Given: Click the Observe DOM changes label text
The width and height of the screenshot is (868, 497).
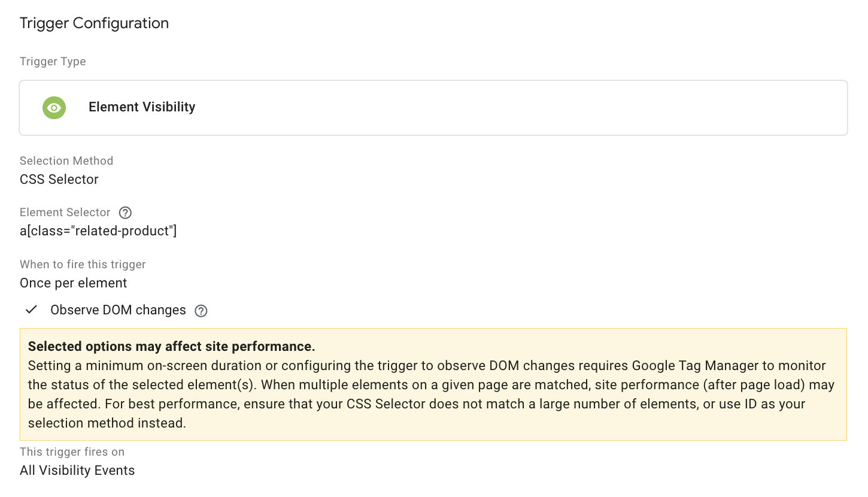Looking at the screenshot, I should click(x=118, y=310).
